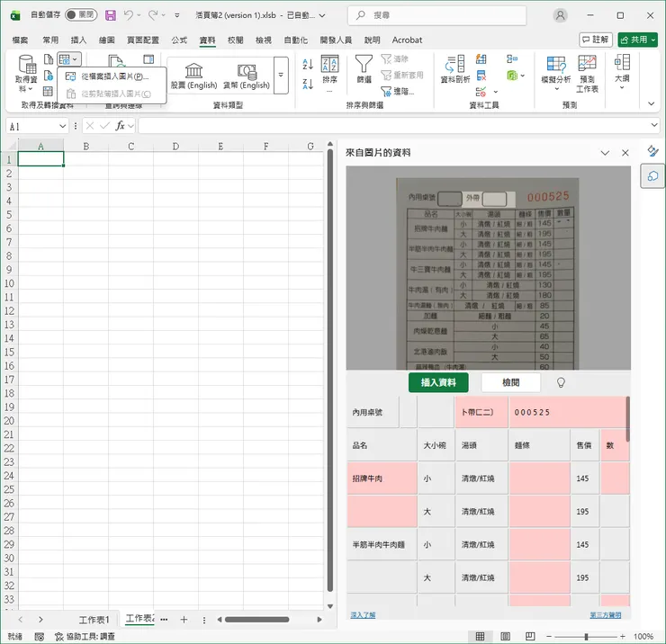Open the Manage Data Model dropdown arrow
The image size is (666, 644).
pyautogui.click(x=523, y=76)
